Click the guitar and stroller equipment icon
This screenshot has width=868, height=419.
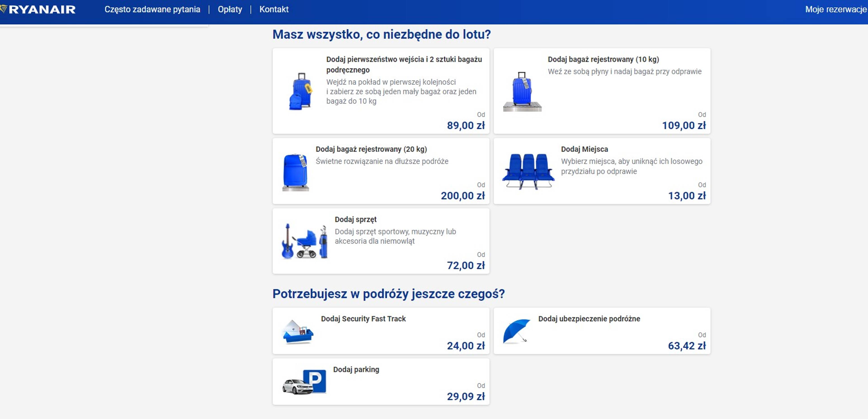[304, 241]
